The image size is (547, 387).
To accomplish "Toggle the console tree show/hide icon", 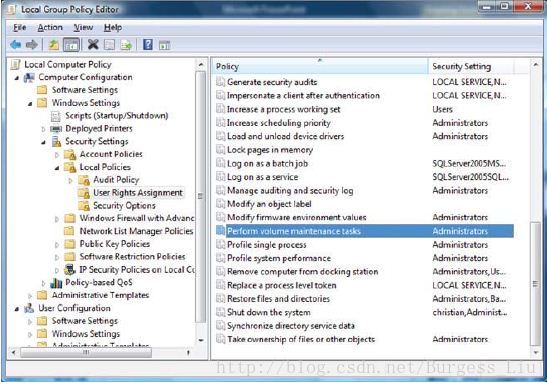I will (x=71, y=45).
